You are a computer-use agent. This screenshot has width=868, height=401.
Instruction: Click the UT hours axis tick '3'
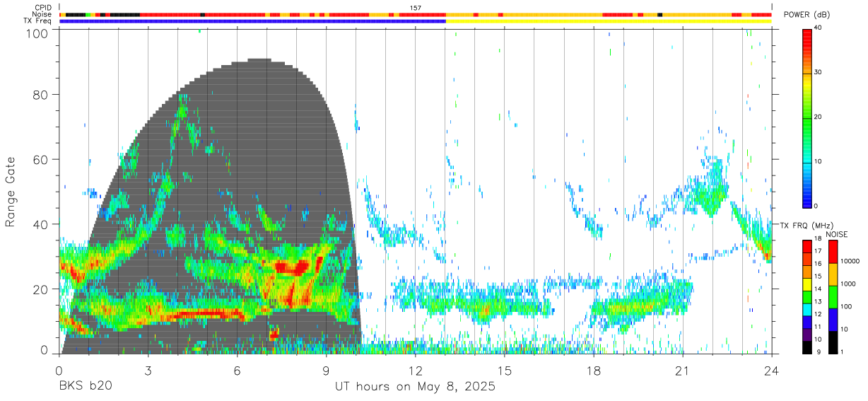(x=148, y=370)
